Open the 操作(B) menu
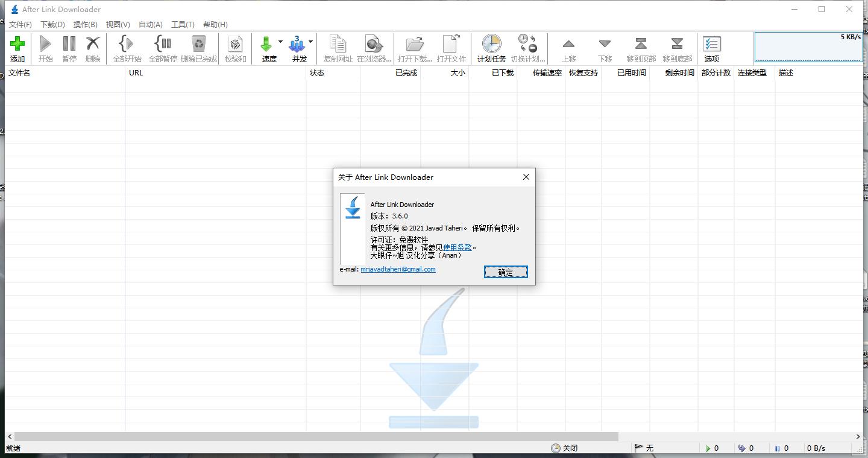This screenshot has width=868, height=458. click(85, 25)
